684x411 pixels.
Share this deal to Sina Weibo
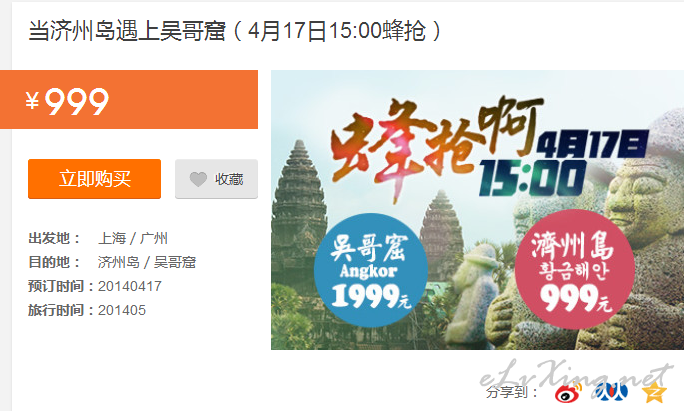(568, 391)
